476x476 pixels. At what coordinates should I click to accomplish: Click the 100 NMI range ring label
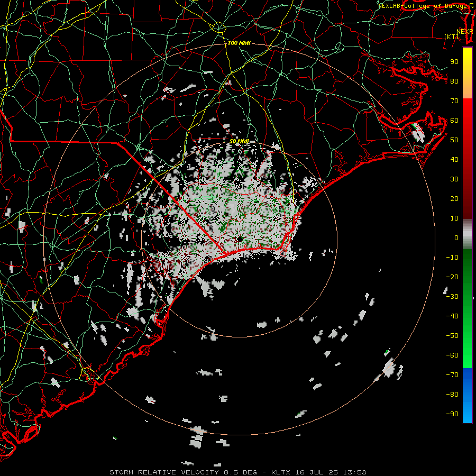click(x=239, y=43)
